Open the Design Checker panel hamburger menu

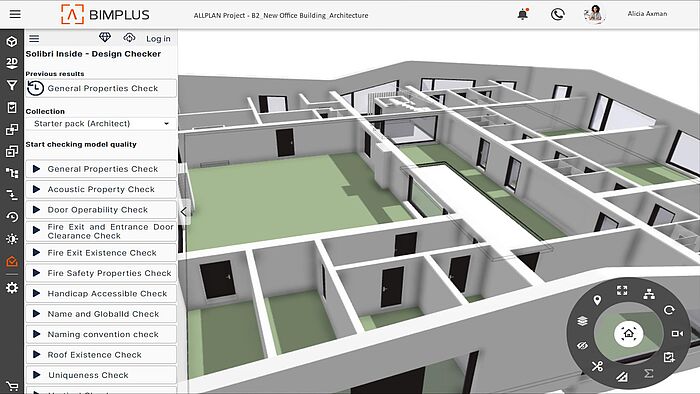[34, 39]
